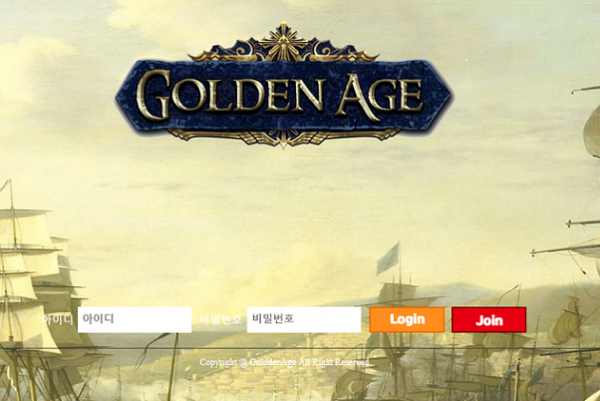Viewport: 600px width, 401px height.
Task: Click the large letter G in the logo
Action: pos(153,95)
